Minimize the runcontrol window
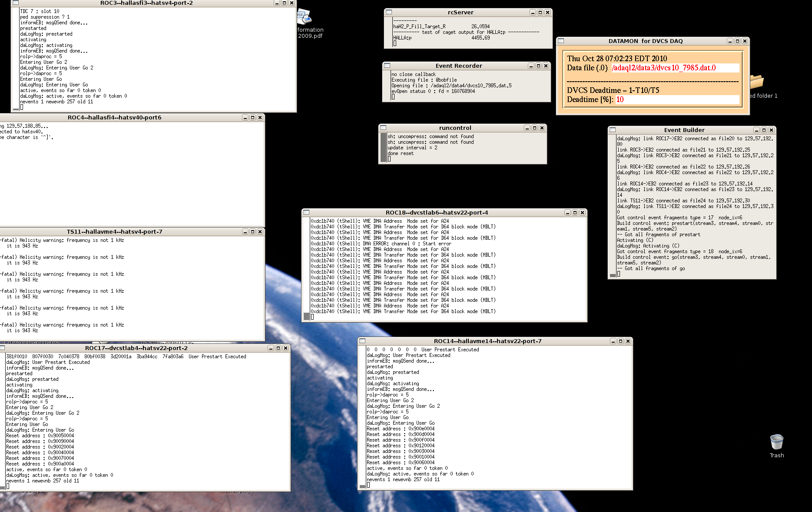Screen dimensions: 812x512 click(527, 128)
